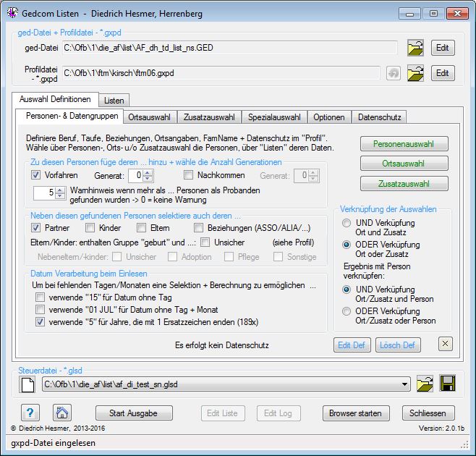476x456 pixels.
Task: Click the Start Ausgabe button
Action: [x=134, y=413]
